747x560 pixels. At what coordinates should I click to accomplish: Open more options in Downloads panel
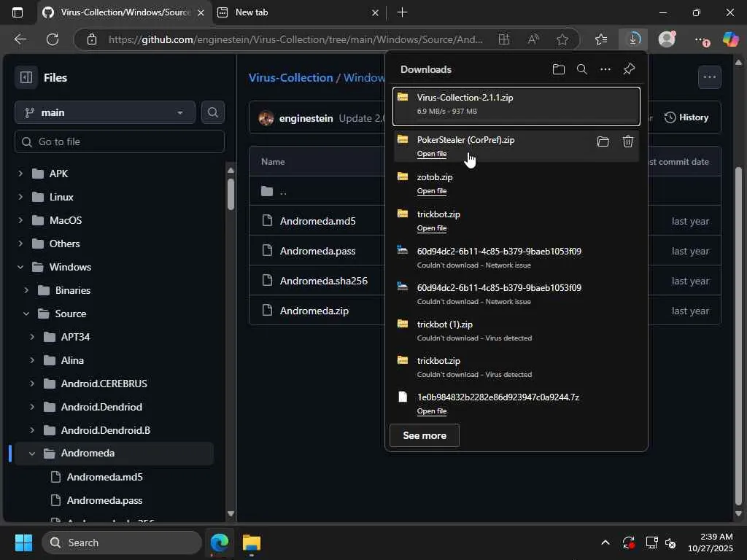click(605, 69)
